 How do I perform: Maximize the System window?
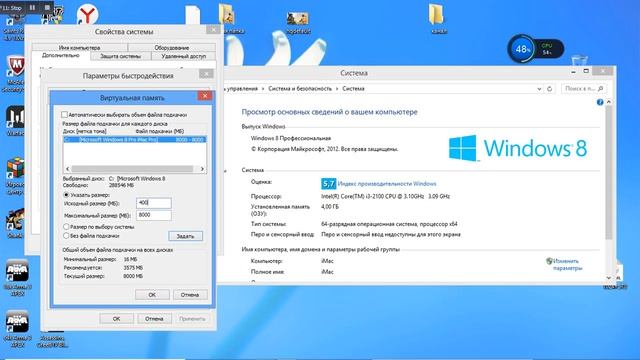point(586,71)
